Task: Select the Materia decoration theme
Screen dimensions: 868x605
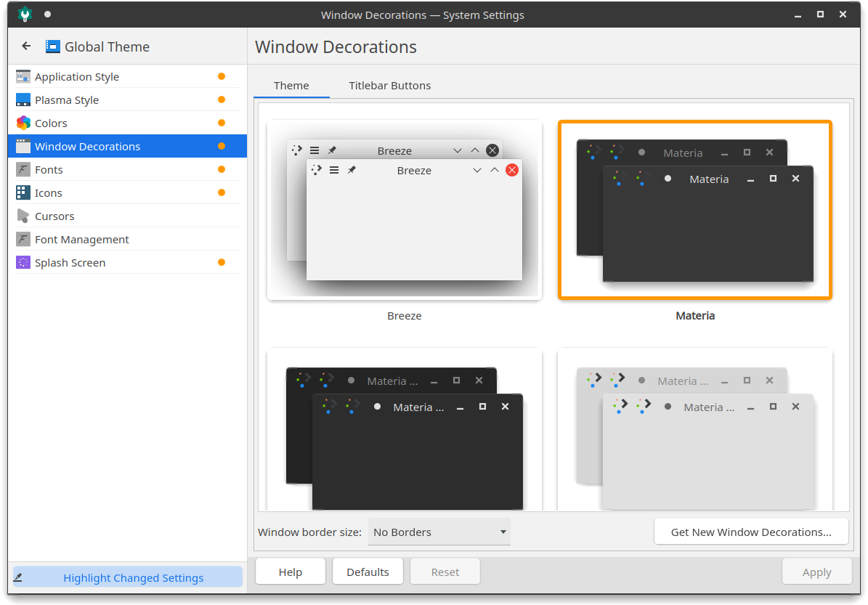Action: [x=694, y=211]
